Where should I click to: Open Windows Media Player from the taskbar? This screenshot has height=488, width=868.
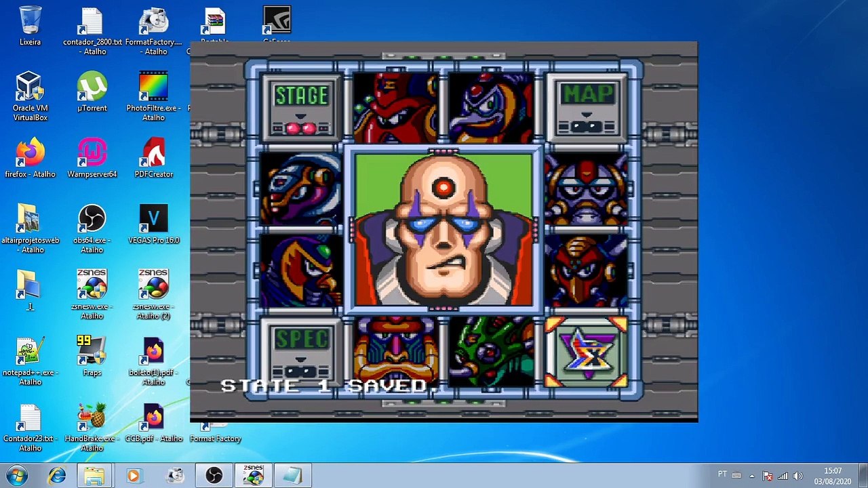(134, 476)
